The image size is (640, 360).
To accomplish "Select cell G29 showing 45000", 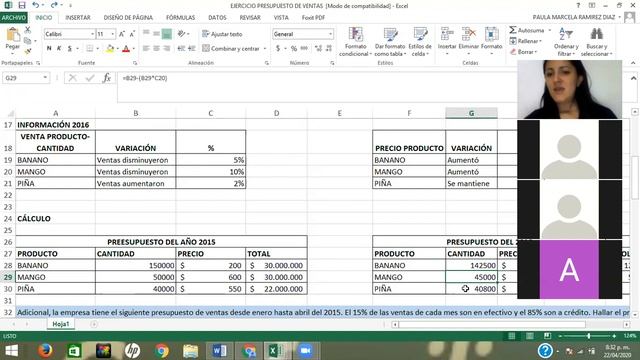I will point(471,277).
